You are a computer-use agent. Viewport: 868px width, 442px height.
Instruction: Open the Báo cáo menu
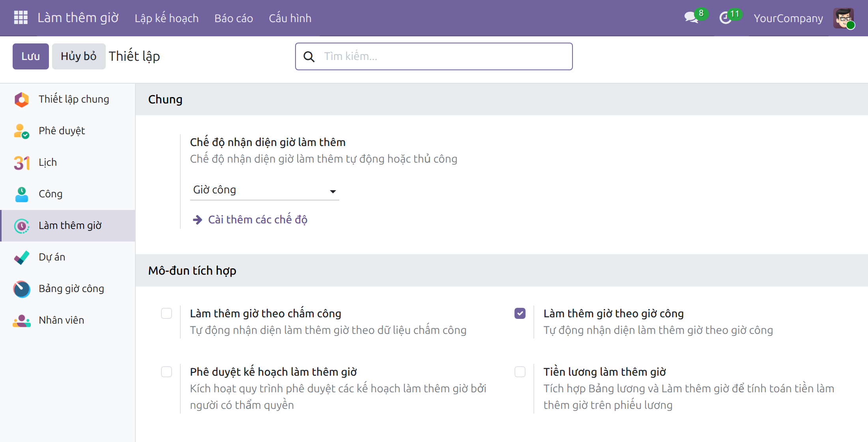(234, 18)
